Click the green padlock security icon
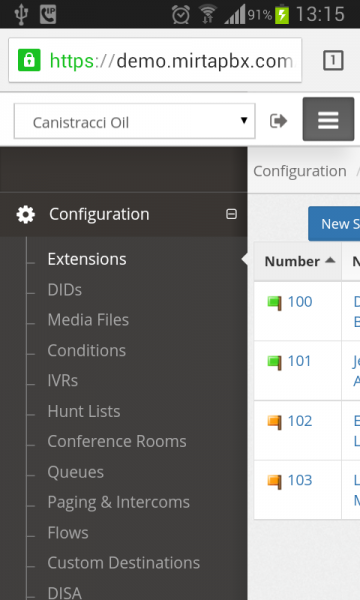Viewport: 360px width, 600px height. coord(29,60)
